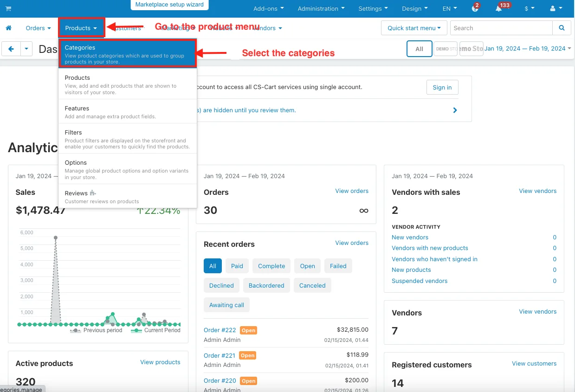This screenshot has height=392, width=575.
Task: Open Order #221 link
Action: (220, 355)
